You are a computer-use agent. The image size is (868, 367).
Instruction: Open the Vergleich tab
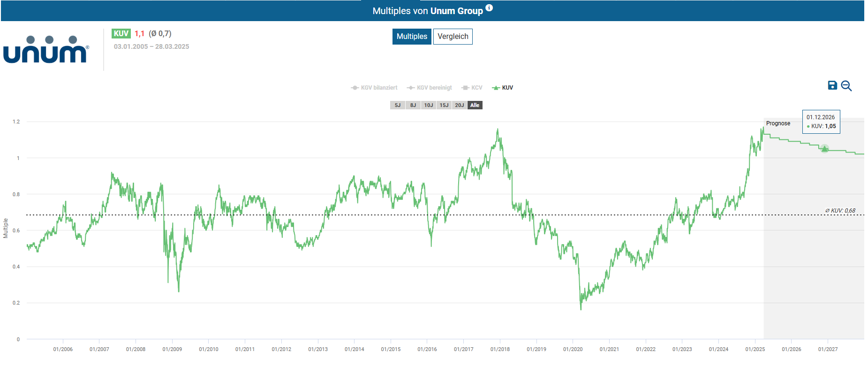click(453, 37)
